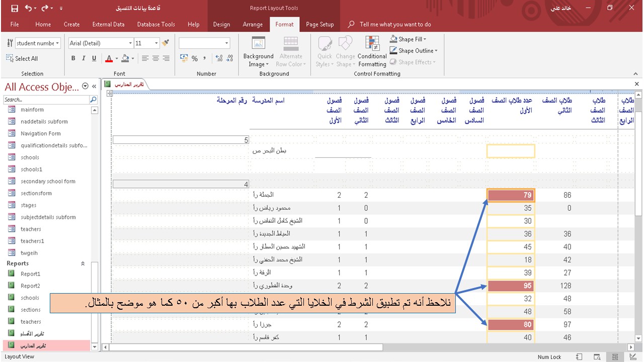Switch to Print Preview via status bar icon
Image resolution: width=644 pixels, height=362 pixels.
[x=597, y=356]
